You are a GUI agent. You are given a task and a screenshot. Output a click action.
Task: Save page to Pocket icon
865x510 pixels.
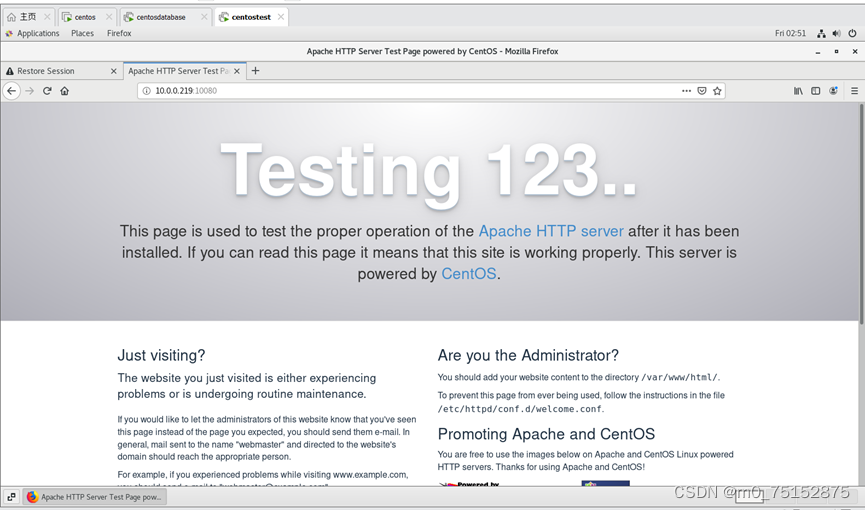[x=702, y=91]
